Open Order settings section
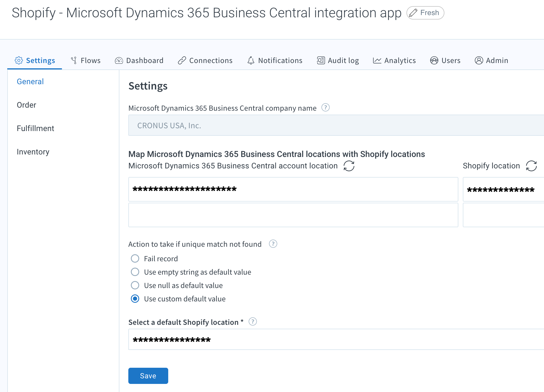The image size is (544, 392). tap(27, 105)
